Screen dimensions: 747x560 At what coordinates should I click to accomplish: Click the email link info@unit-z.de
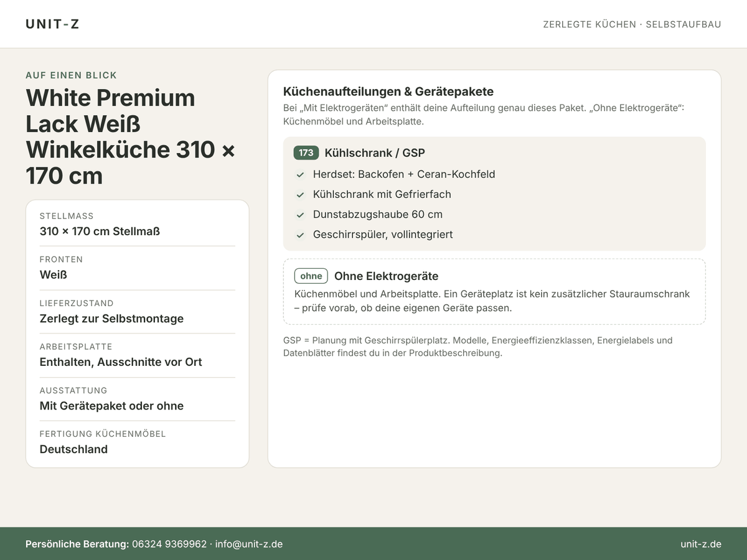coord(249,544)
